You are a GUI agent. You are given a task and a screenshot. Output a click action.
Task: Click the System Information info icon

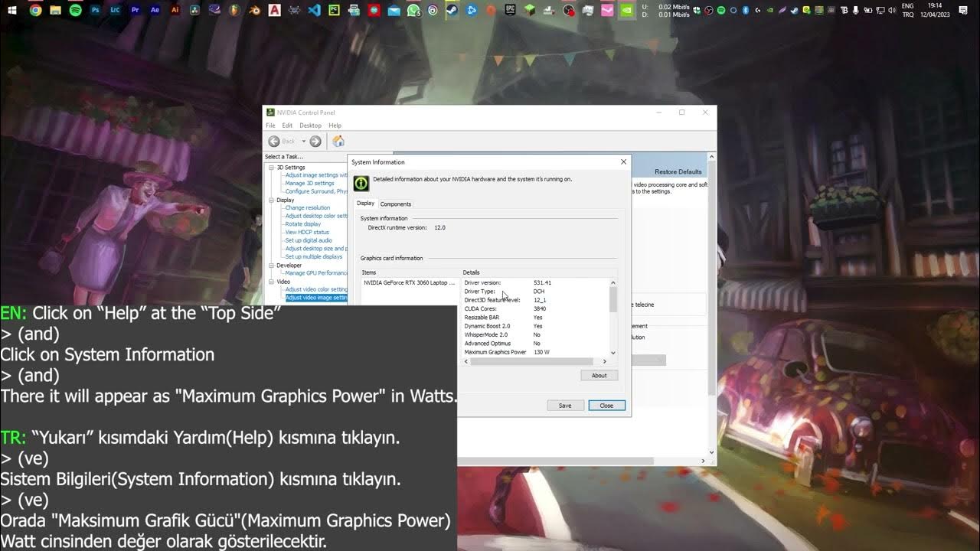point(361,183)
